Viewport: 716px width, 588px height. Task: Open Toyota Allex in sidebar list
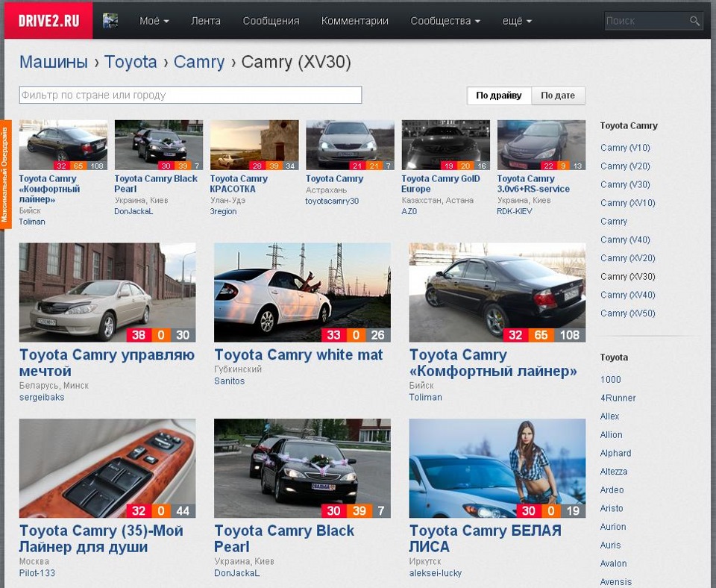[x=609, y=416]
